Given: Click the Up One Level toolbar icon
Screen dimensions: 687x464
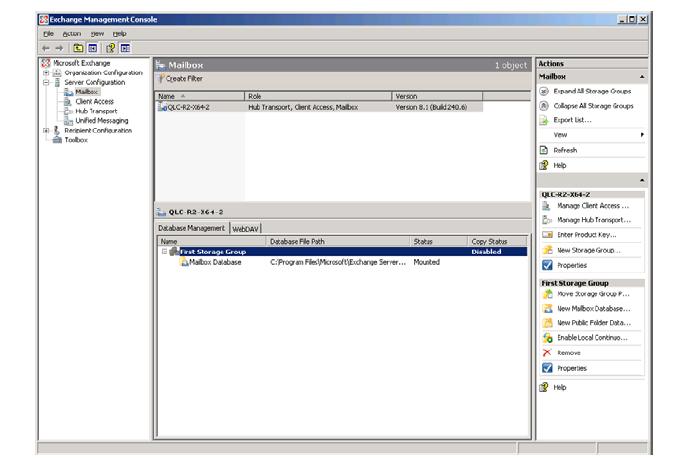Looking at the screenshot, I should click(76, 47).
